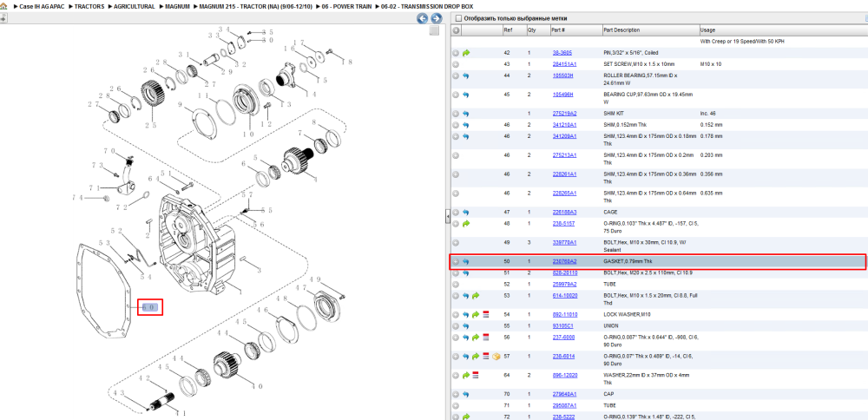Click green arrow icon for part 238-5222
This screenshot has width=868, height=420.
tap(466, 417)
